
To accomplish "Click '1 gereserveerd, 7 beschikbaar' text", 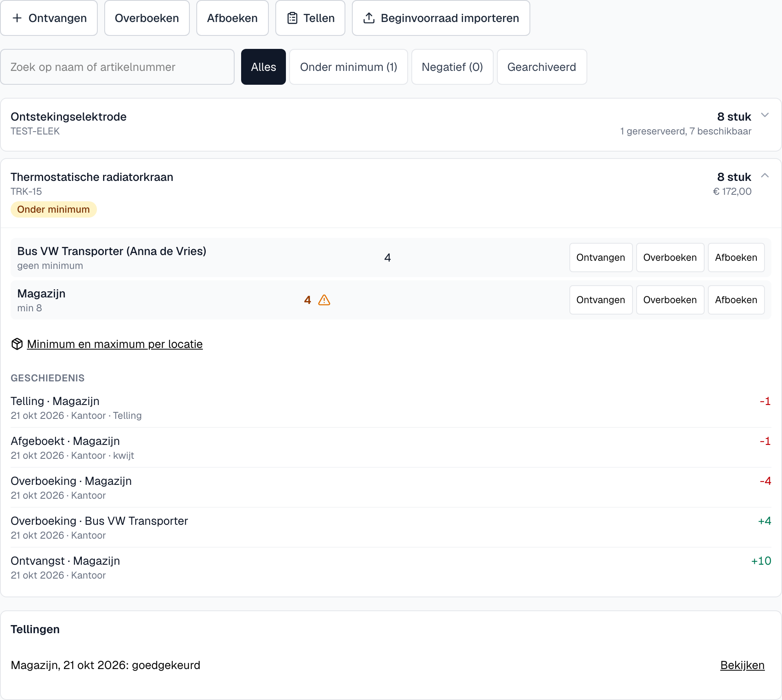I will pyautogui.click(x=685, y=131).
